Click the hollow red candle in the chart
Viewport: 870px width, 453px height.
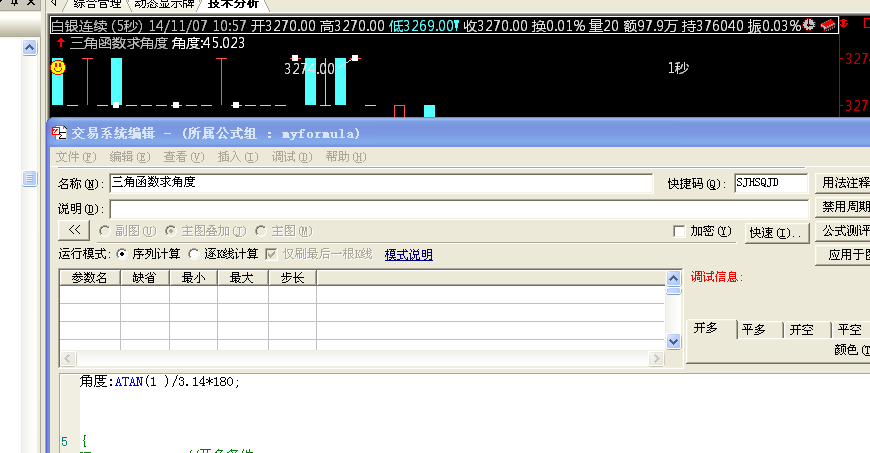click(x=399, y=111)
